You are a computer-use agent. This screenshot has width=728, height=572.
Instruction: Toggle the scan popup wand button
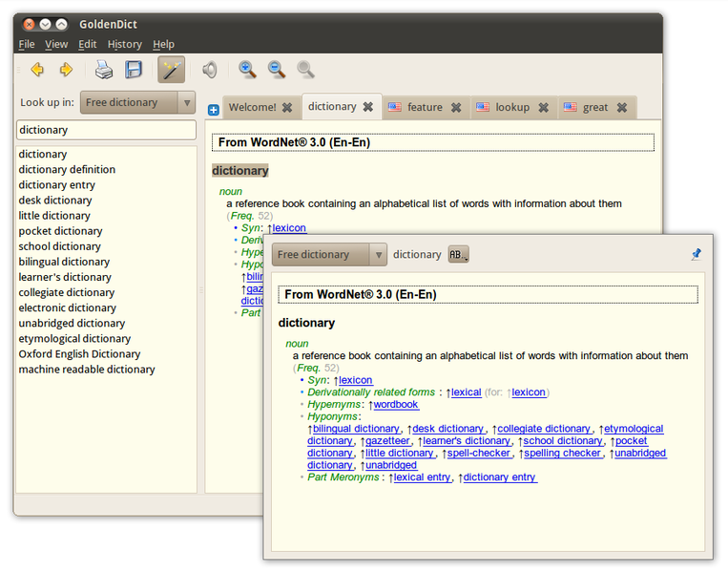(172, 70)
